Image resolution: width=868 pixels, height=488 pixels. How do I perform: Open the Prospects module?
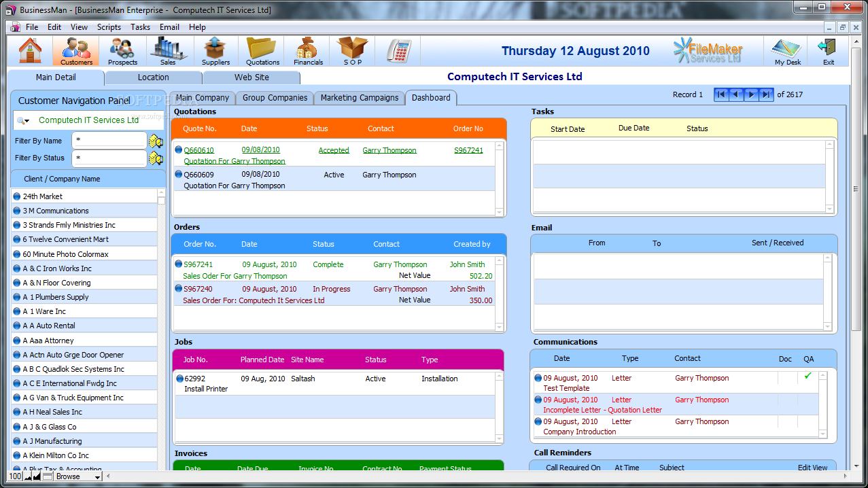coord(122,51)
